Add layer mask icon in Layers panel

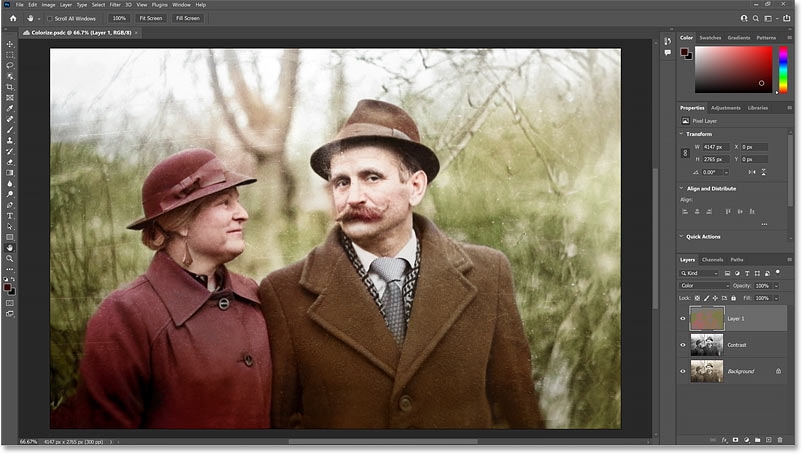[735, 440]
